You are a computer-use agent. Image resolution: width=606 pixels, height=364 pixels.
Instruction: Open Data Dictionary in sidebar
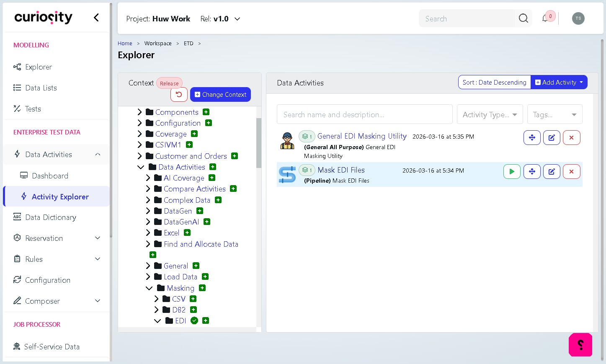tap(51, 217)
